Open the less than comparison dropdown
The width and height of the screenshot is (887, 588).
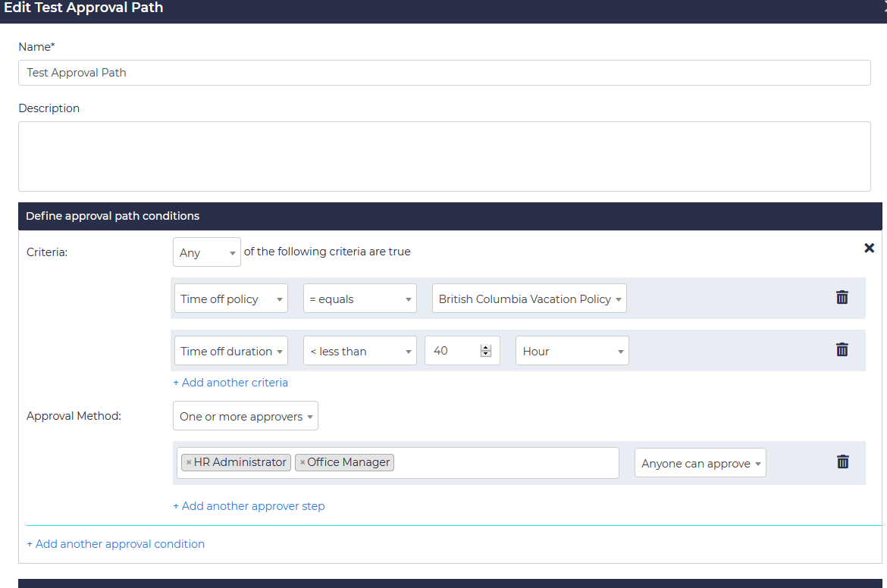pyautogui.click(x=359, y=350)
